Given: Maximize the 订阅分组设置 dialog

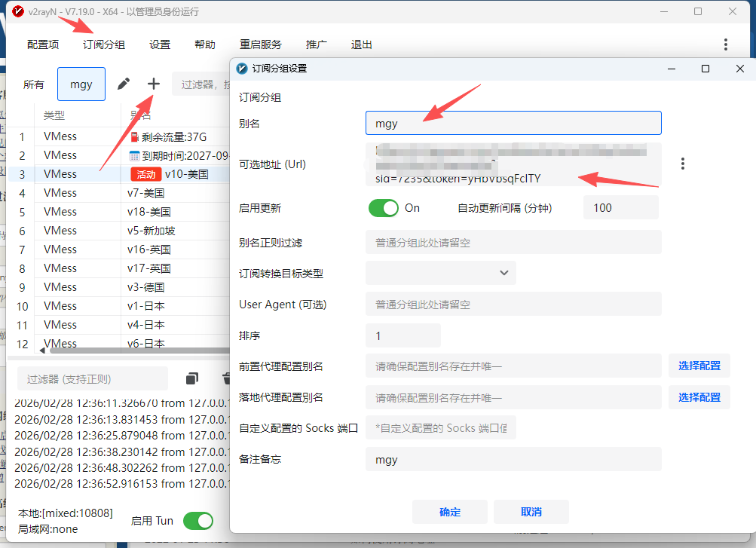Looking at the screenshot, I should click(x=705, y=69).
